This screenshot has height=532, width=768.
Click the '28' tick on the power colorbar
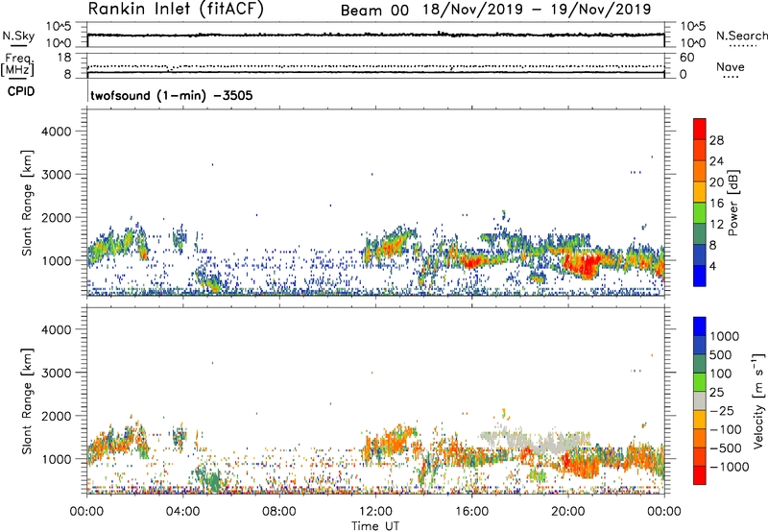tap(716, 140)
